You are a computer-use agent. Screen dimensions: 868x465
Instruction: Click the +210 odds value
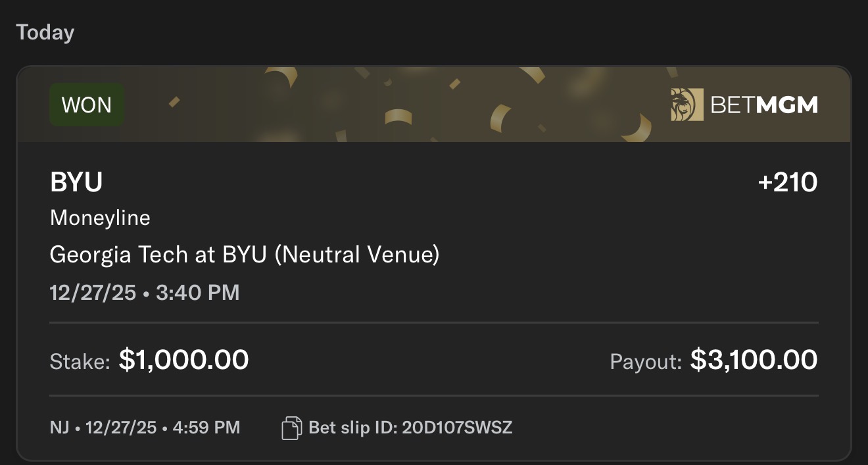coord(788,182)
